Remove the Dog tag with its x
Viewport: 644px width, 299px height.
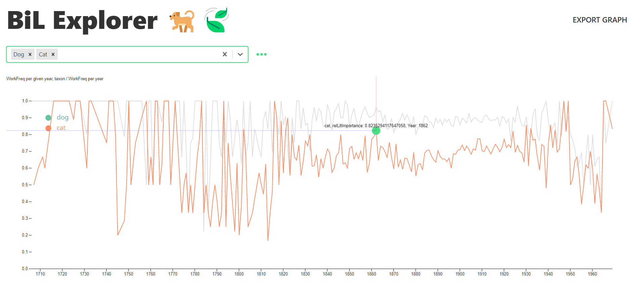pos(30,54)
